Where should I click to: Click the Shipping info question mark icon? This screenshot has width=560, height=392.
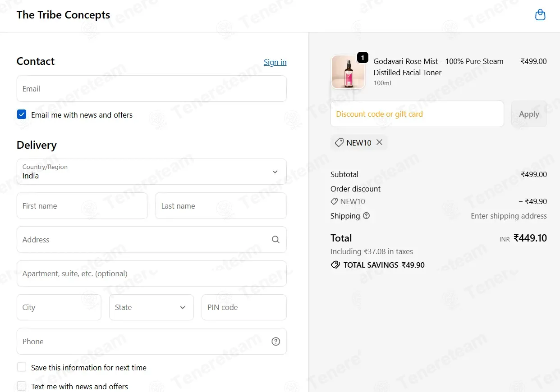(366, 216)
